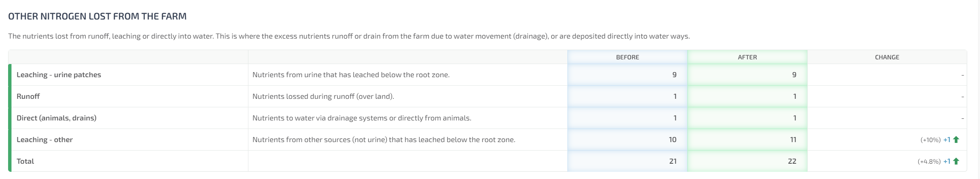Click the After value 11 for Leaching - other
Image resolution: width=980 pixels, height=179 pixels.
(x=793, y=140)
